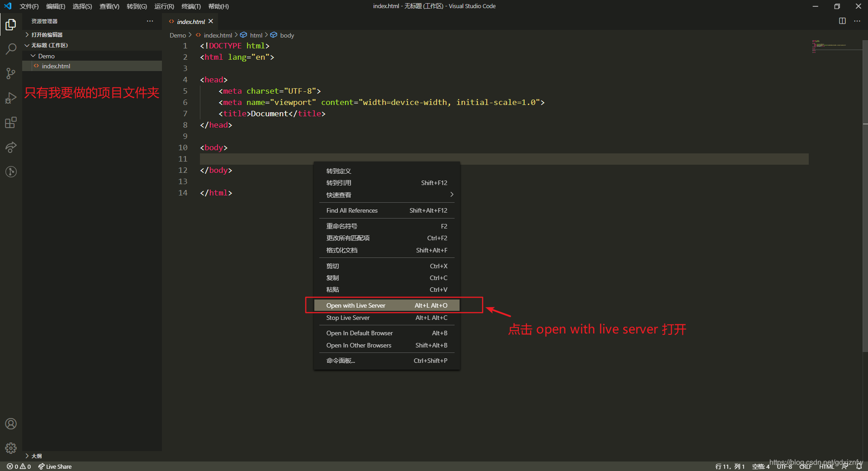Open the 终端(T) menu

pos(191,6)
